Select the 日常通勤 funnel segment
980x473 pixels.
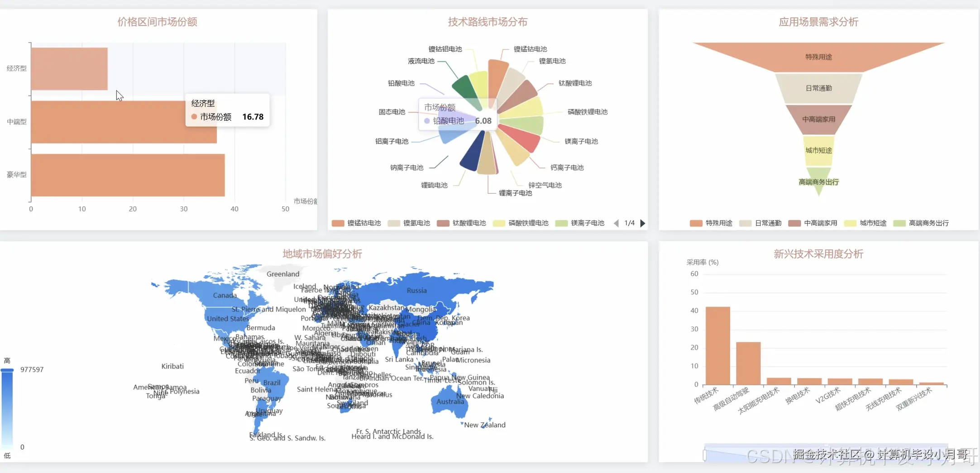[x=818, y=88]
